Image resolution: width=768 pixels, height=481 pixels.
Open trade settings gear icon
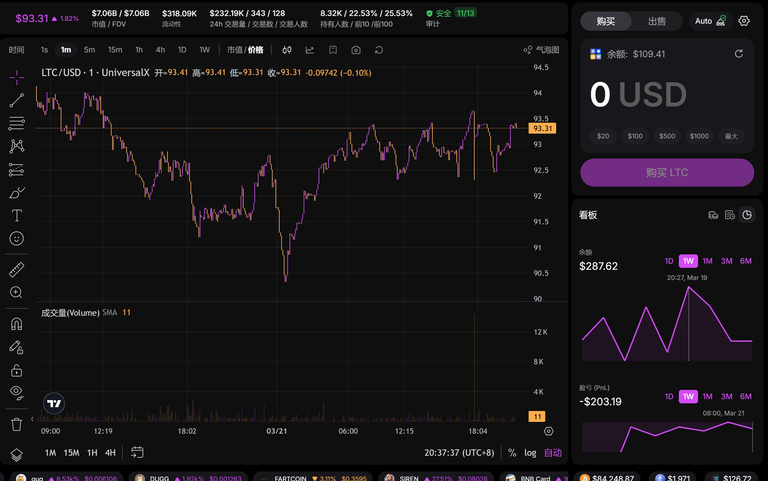tap(744, 21)
